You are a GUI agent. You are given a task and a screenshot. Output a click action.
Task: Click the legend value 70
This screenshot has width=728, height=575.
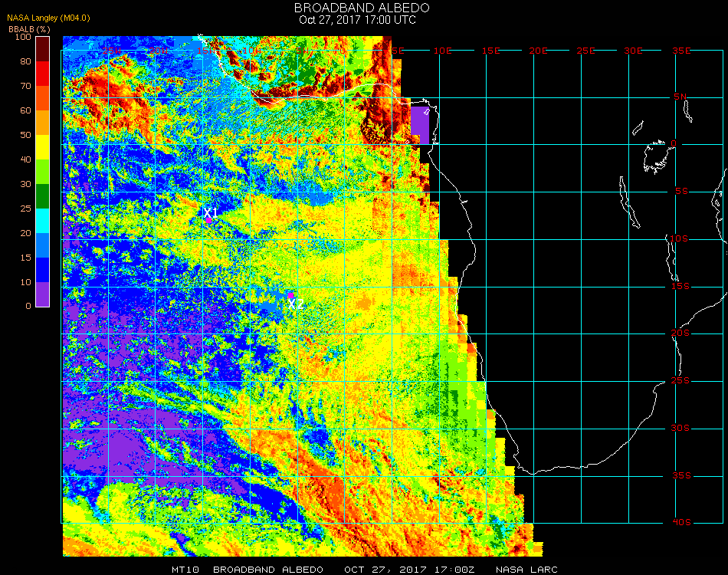pyautogui.click(x=25, y=86)
